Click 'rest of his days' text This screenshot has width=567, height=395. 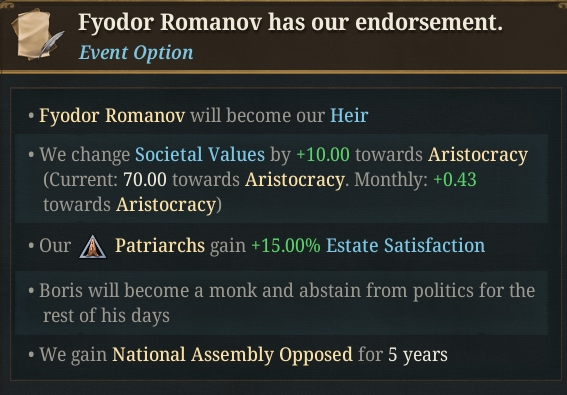pos(106,316)
